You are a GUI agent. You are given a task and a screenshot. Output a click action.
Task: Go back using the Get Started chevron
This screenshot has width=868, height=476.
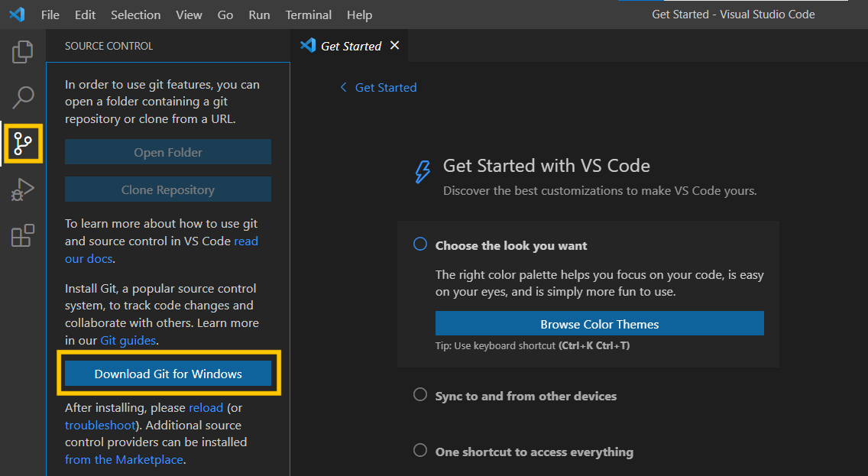click(x=343, y=87)
